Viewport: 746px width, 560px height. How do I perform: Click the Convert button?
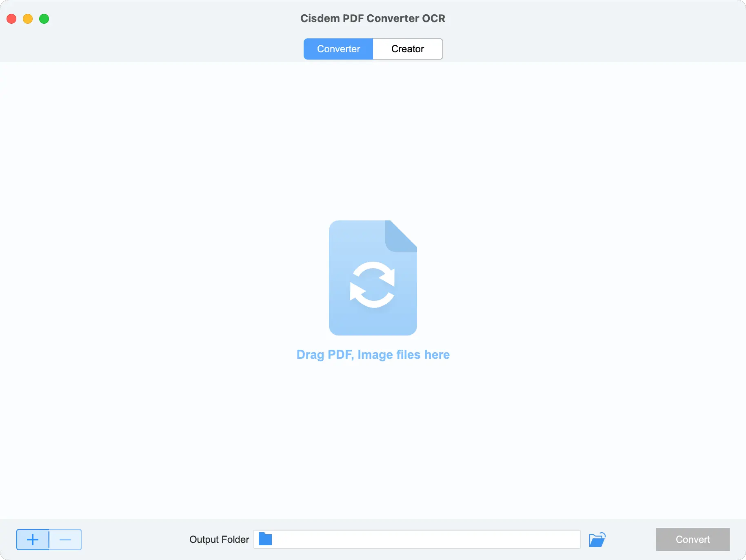pyautogui.click(x=693, y=540)
